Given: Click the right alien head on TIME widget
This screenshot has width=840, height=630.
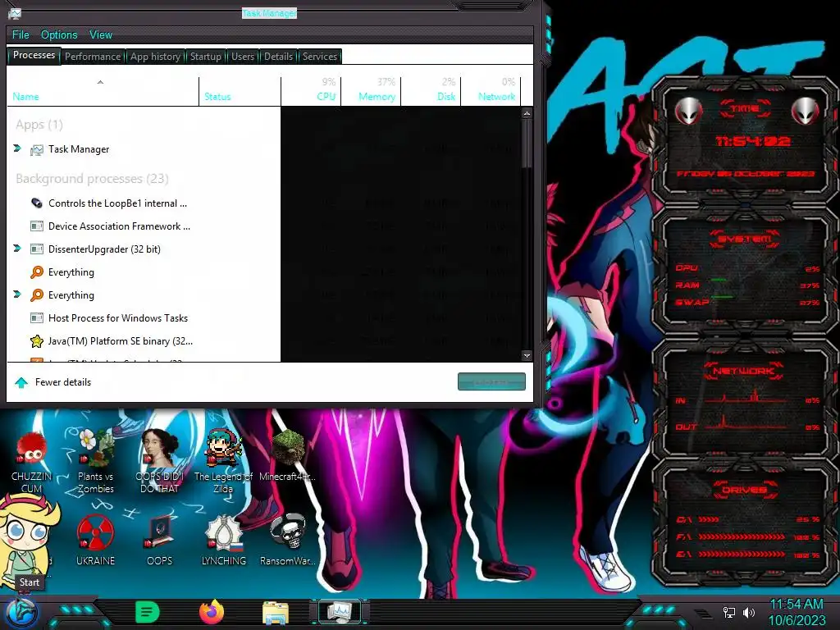Looking at the screenshot, I should tap(805, 111).
